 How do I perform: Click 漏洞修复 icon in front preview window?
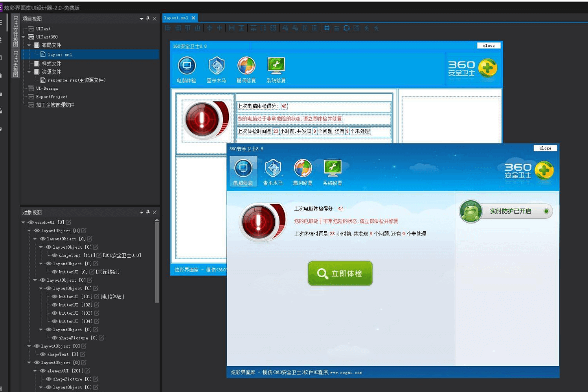303,172
